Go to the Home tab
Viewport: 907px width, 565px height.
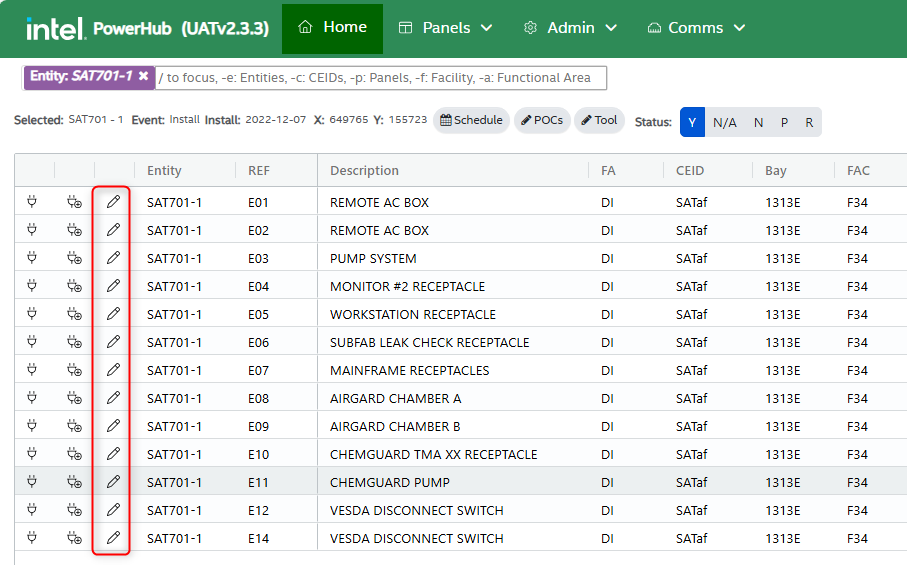coord(332,28)
